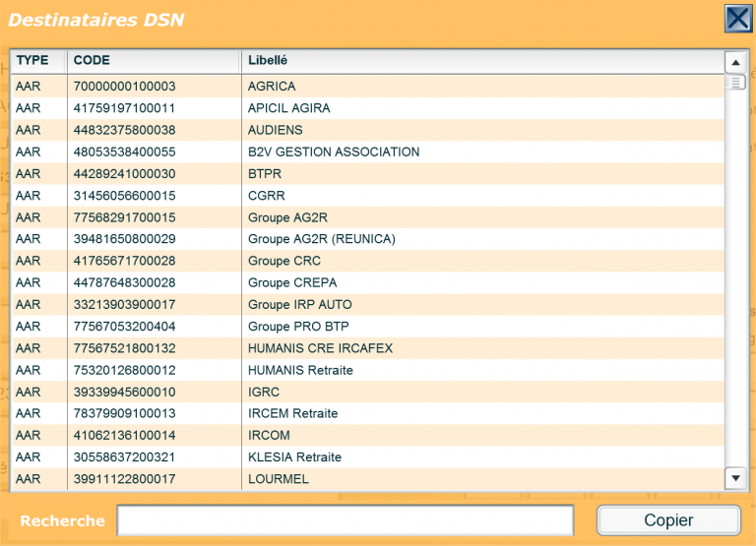
Task: Select the BTPR row label
Action: coord(265,173)
